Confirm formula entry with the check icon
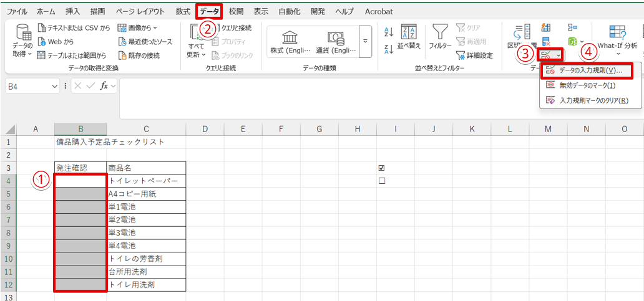Image resolution: width=644 pixels, height=301 pixels. 91,86
